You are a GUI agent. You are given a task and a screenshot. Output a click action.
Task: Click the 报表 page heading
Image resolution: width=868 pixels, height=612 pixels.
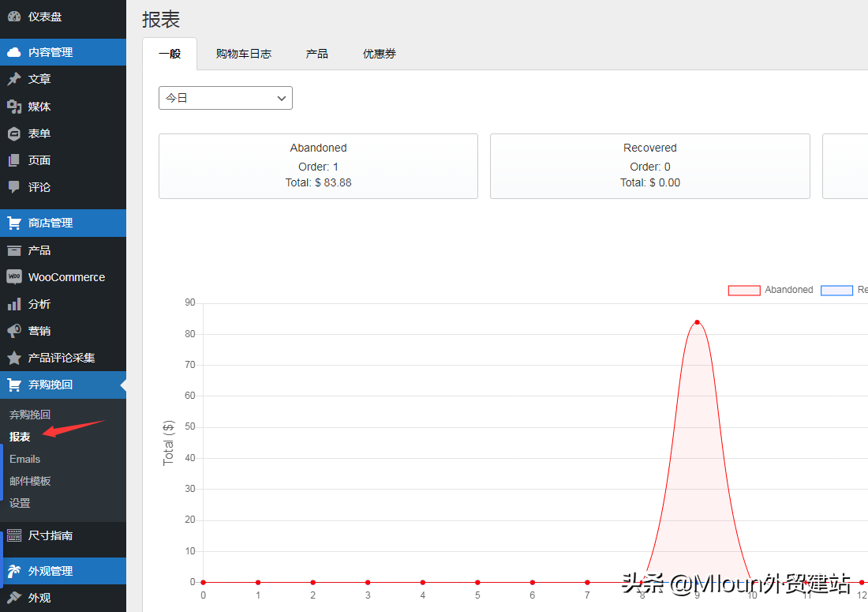pyautogui.click(x=161, y=20)
